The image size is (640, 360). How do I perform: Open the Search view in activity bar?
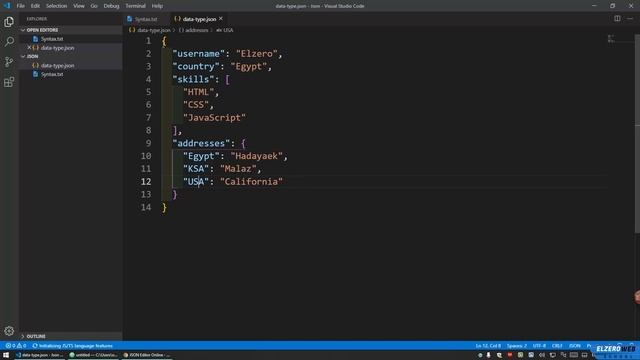pos(9,42)
